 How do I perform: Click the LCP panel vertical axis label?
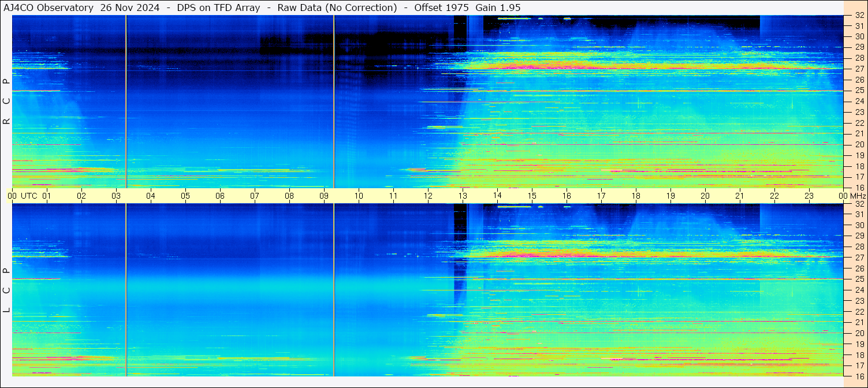point(6,290)
